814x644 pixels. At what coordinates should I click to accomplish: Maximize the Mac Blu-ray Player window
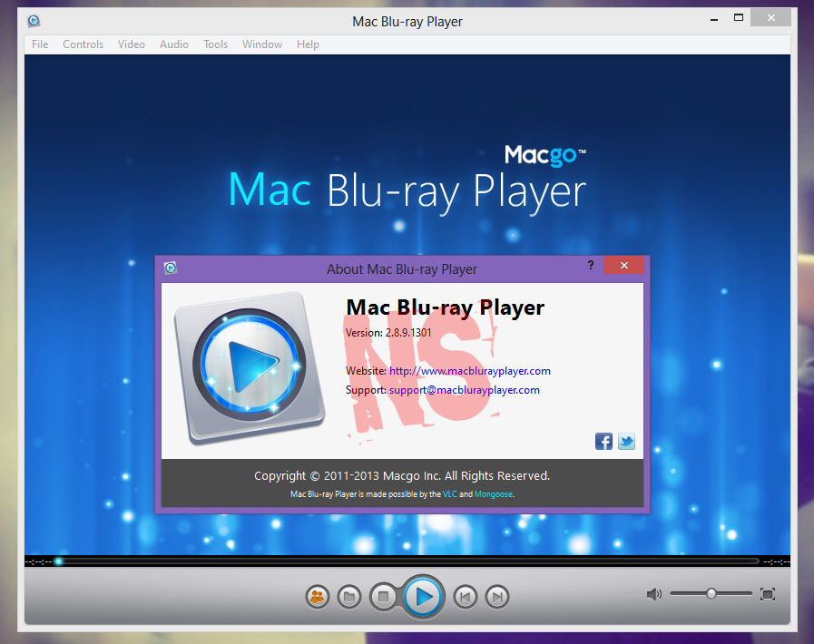(738, 18)
